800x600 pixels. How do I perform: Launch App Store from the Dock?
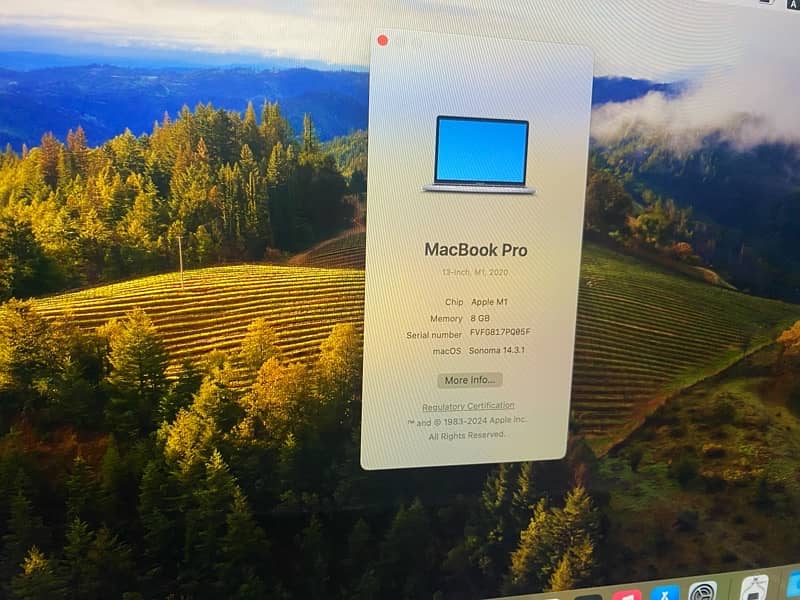click(x=665, y=593)
